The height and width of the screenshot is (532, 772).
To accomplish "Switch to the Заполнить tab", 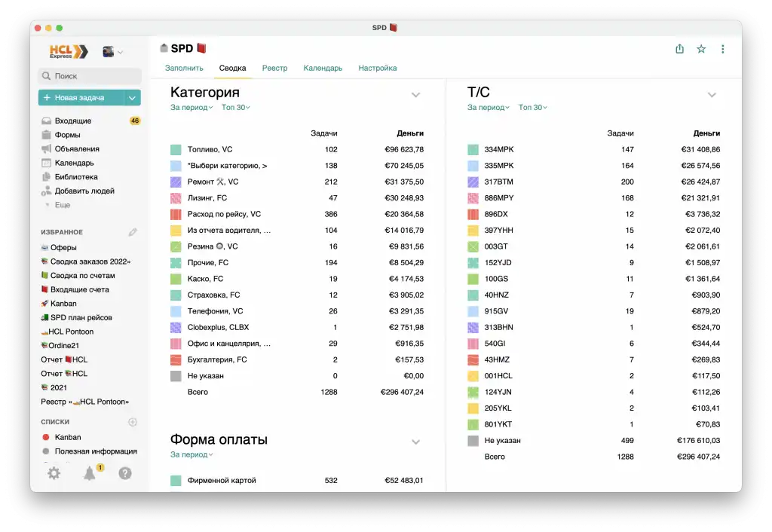I will click(x=184, y=68).
